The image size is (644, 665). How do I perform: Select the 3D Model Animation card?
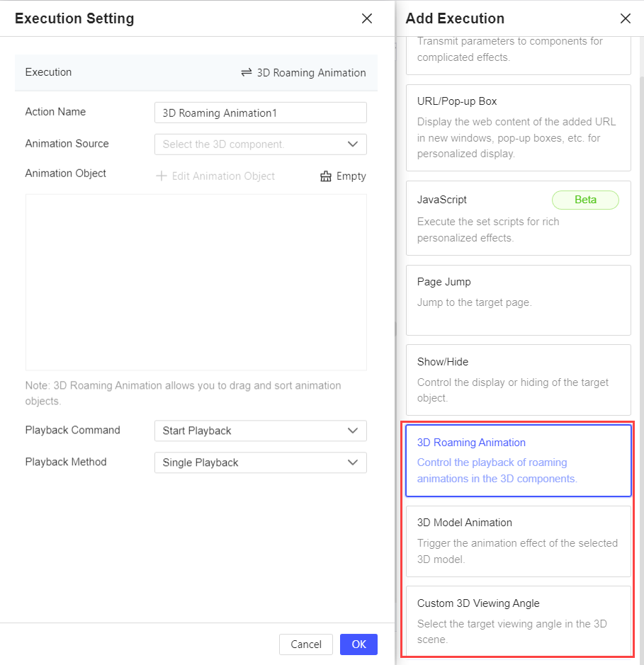(518, 541)
